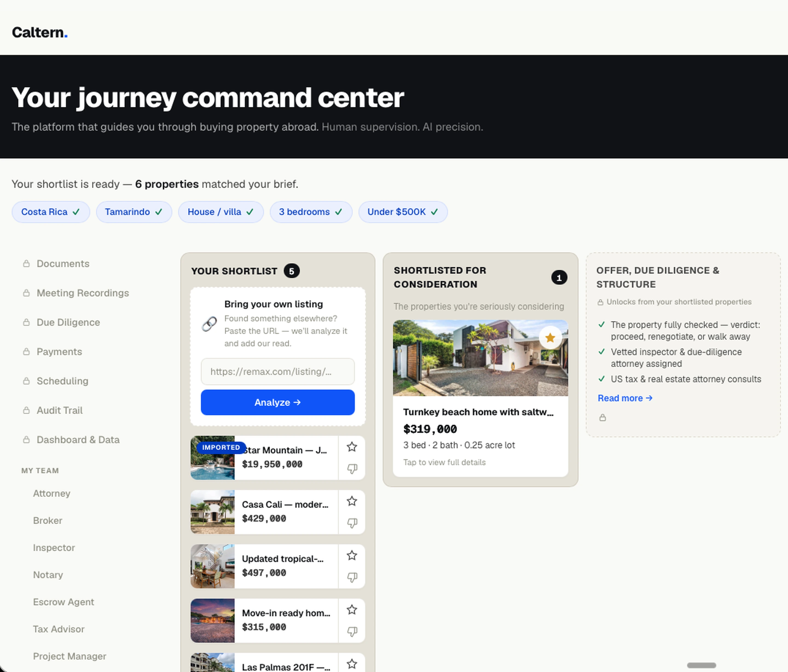This screenshot has height=672, width=788.
Task: Click the lock icon below Read more
Action: (x=602, y=417)
